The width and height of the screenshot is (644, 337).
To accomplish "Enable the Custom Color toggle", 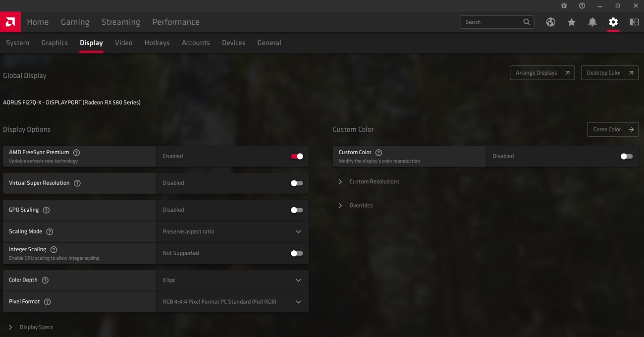I will coord(627,156).
